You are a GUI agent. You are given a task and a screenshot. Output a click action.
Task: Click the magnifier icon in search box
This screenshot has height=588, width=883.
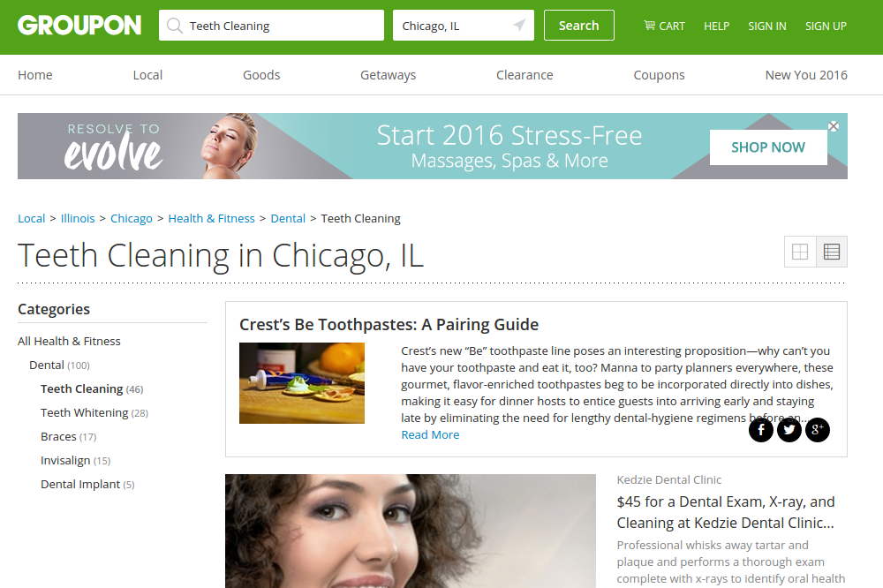175,26
